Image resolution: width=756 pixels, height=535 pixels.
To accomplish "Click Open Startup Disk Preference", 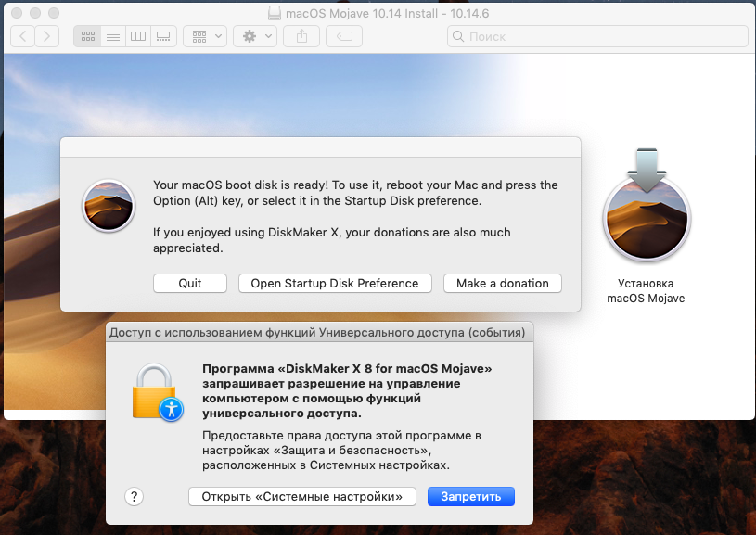I will pos(335,284).
